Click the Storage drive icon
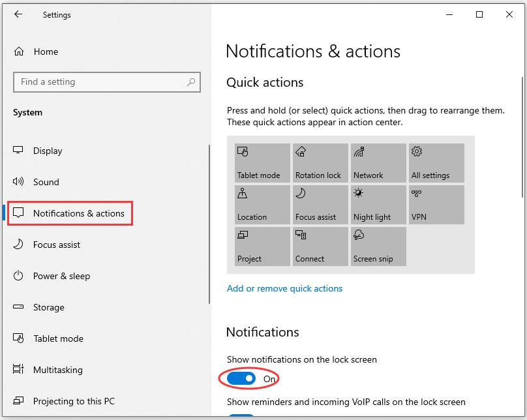 tap(18, 307)
